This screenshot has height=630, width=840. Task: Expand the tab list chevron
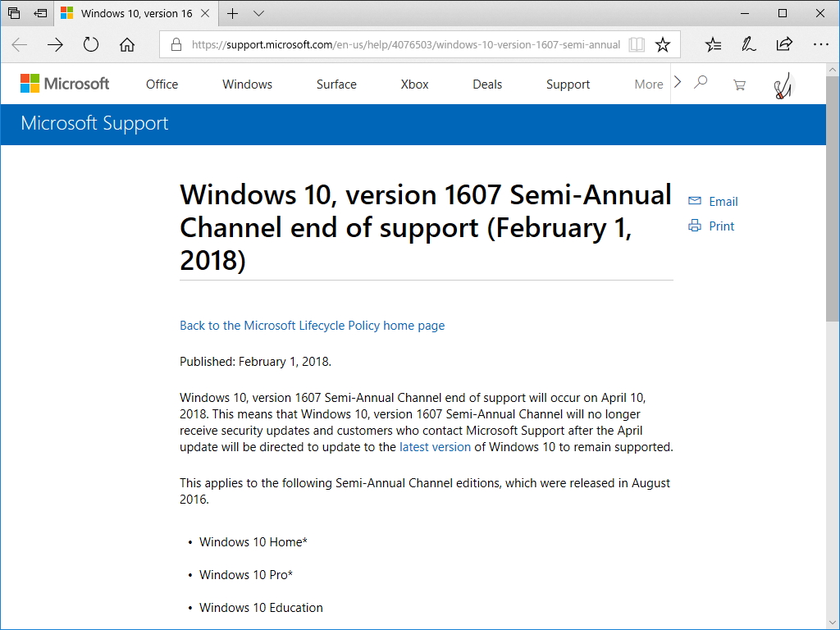259,14
